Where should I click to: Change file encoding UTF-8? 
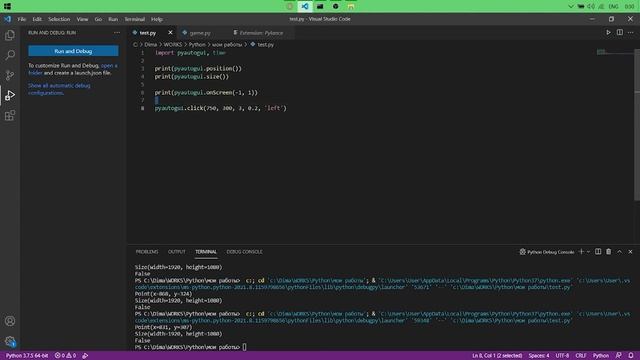(562, 356)
